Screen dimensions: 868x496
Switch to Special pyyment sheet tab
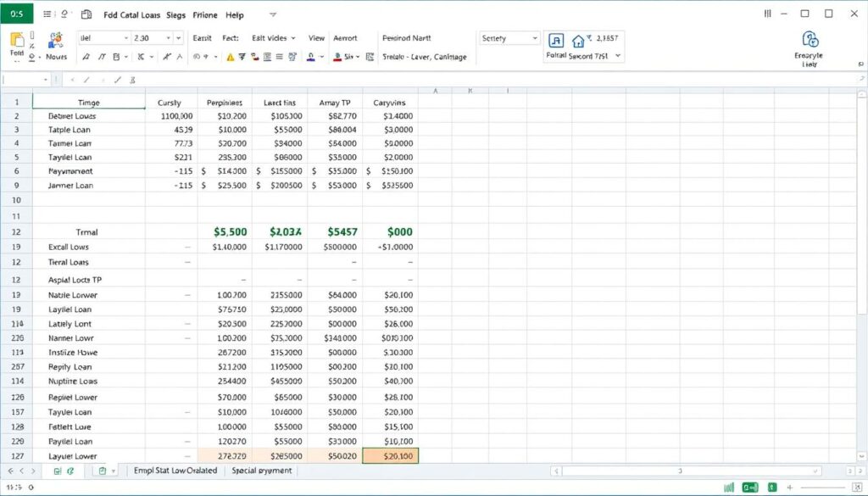point(261,471)
